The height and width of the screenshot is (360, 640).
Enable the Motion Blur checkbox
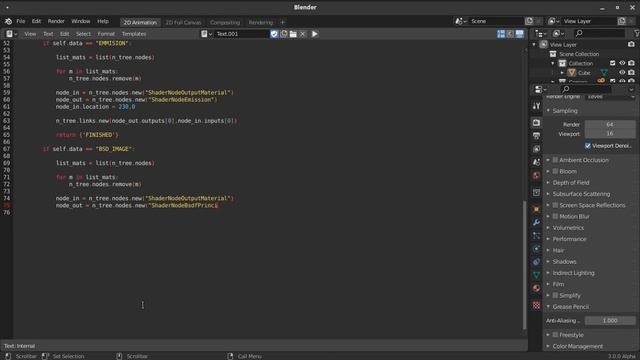(x=555, y=216)
